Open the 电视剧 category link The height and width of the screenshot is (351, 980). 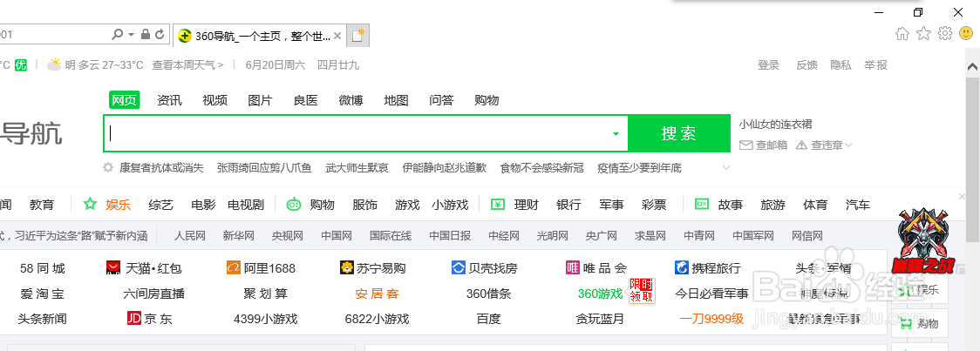click(x=246, y=205)
